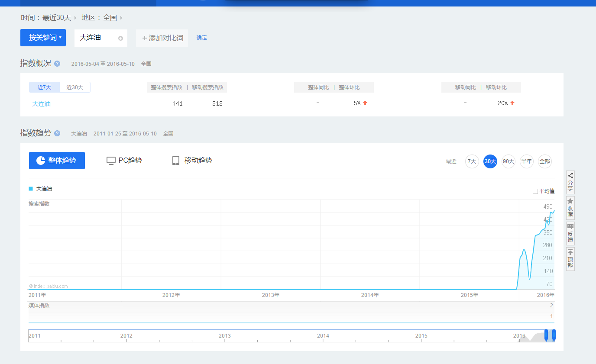The height and width of the screenshot is (364, 596).
Task: Switch to PC趋势 tab
Action: (x=124, y=161)
